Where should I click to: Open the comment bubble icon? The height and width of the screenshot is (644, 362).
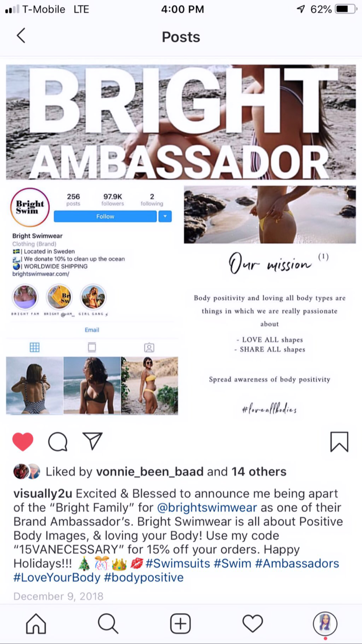[x=58, y=442]
